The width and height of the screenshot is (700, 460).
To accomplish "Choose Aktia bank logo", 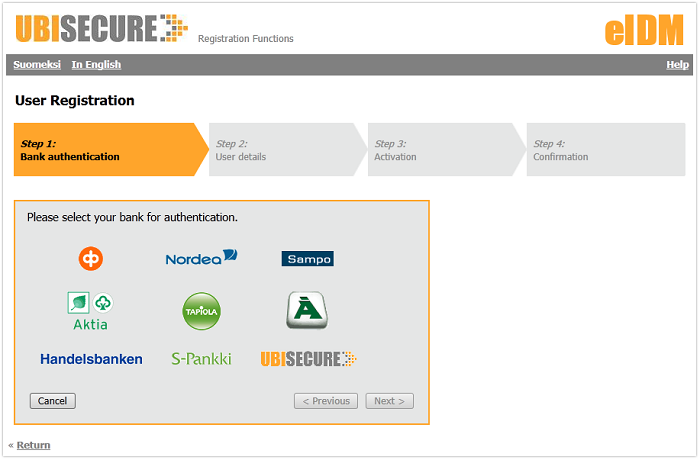I will tap(90, 311).
